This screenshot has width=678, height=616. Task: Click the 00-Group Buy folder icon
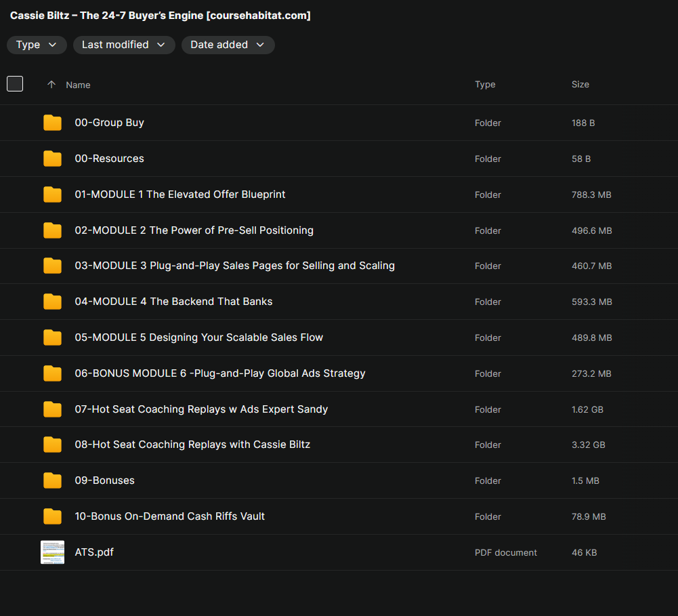point(52,123)
